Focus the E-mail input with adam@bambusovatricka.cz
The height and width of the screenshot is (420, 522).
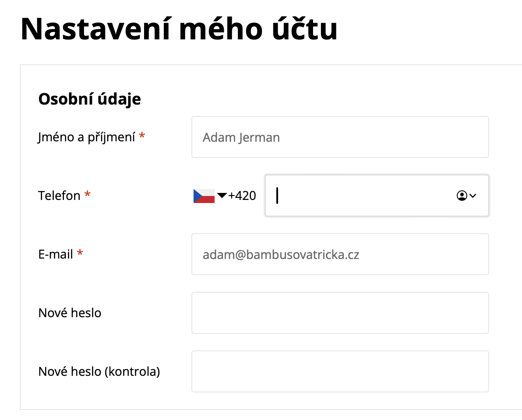coord(340,254)
